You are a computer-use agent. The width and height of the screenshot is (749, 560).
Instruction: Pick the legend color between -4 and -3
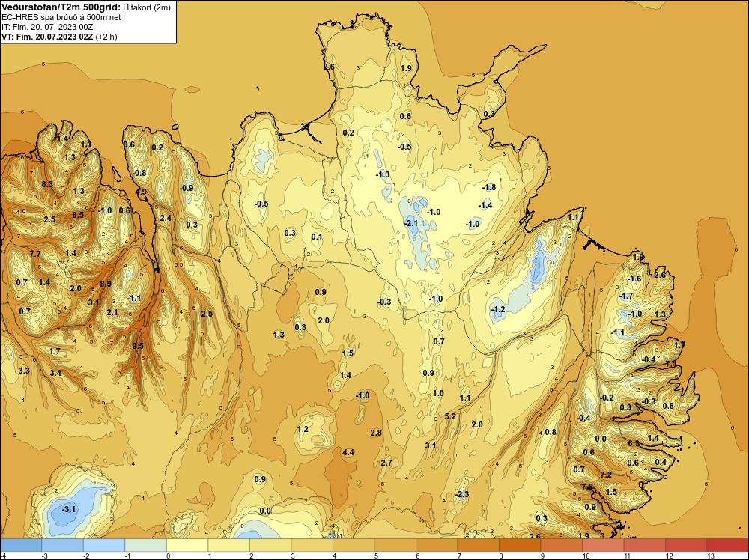(21, 545)
